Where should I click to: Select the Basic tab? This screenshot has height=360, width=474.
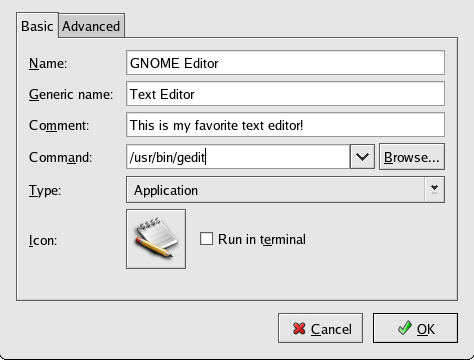[37, 26]
